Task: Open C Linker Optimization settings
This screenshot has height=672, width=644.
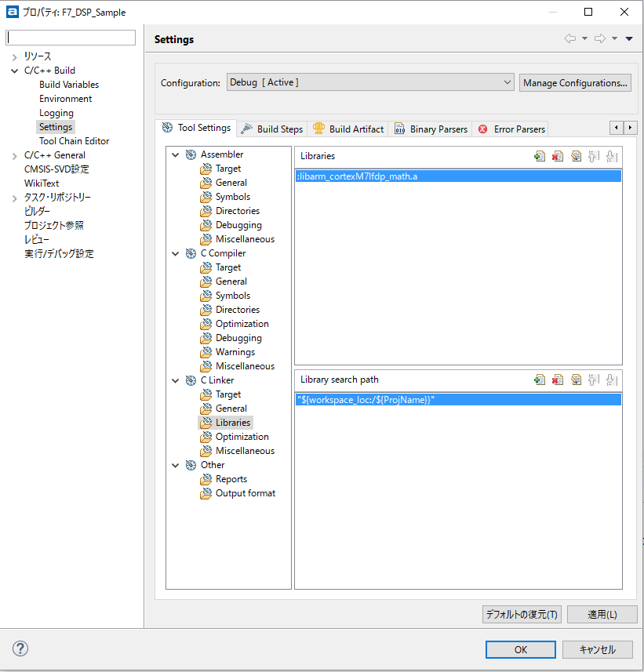Action: pos(242,437)
